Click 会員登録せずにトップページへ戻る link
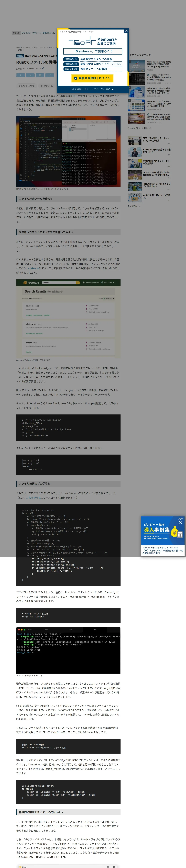Viewport: 186px width, 868px height. [x=93, y=89]
